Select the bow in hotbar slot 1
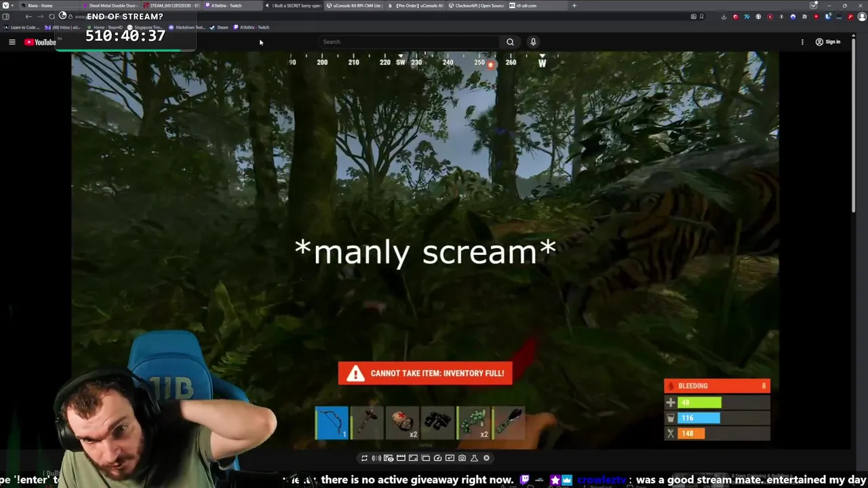The image size is (868, 488). point(332,423)
